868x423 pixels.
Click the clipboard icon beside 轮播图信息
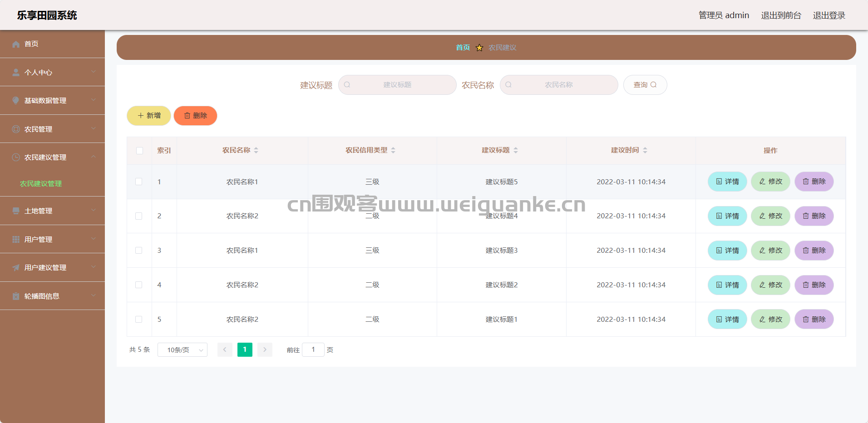[16, 296]
